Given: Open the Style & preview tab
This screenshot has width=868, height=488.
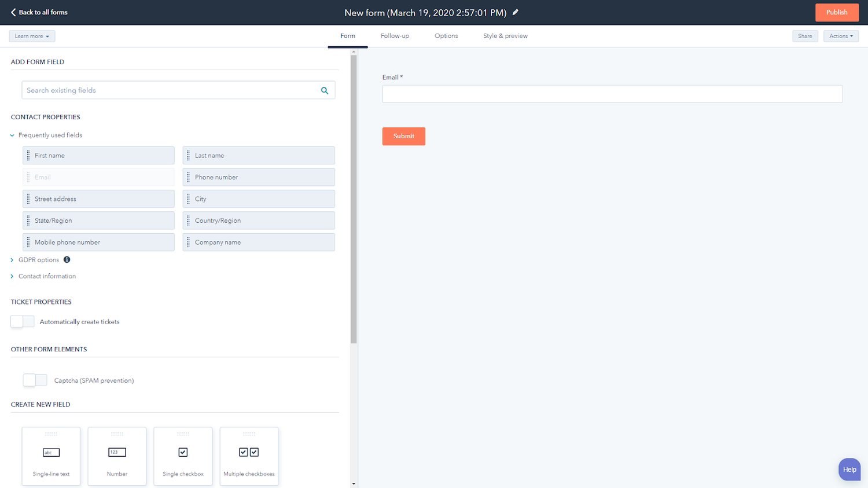Looking at the screenshot, I should (x=505, y=36).
